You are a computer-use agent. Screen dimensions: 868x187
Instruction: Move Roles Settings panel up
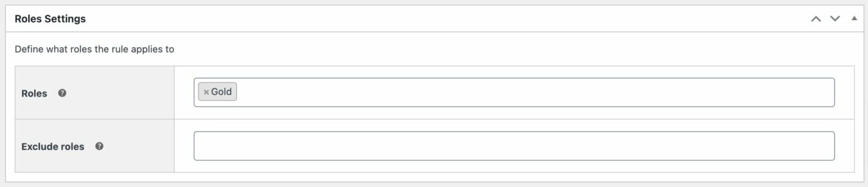[x=816, y=19]
